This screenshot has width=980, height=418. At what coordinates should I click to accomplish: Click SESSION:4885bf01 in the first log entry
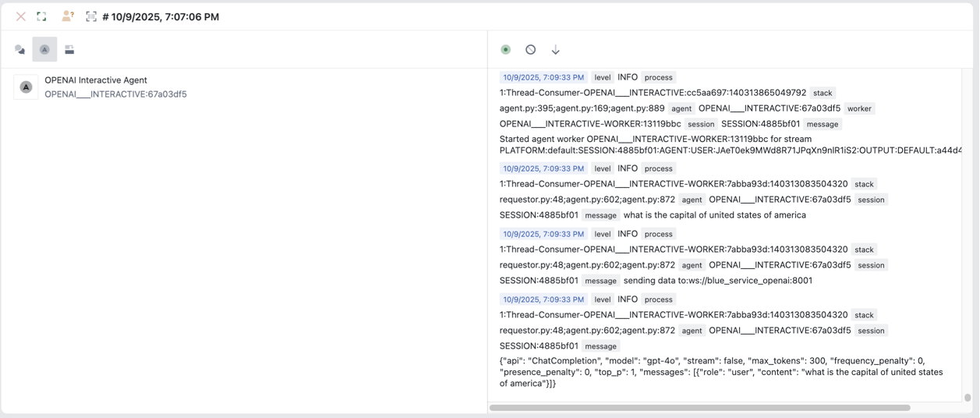coord(760,124)
